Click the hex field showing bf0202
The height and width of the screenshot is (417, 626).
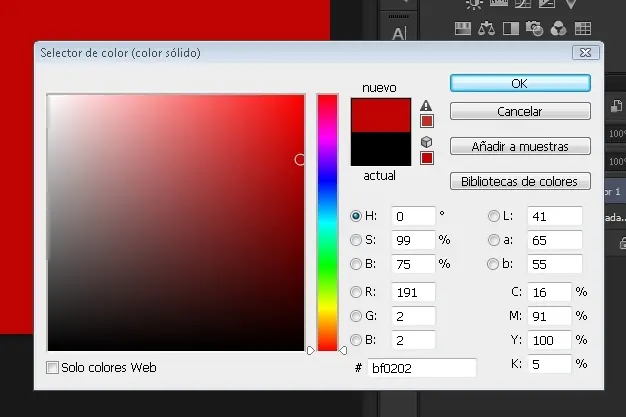click(x=422, y=368)
